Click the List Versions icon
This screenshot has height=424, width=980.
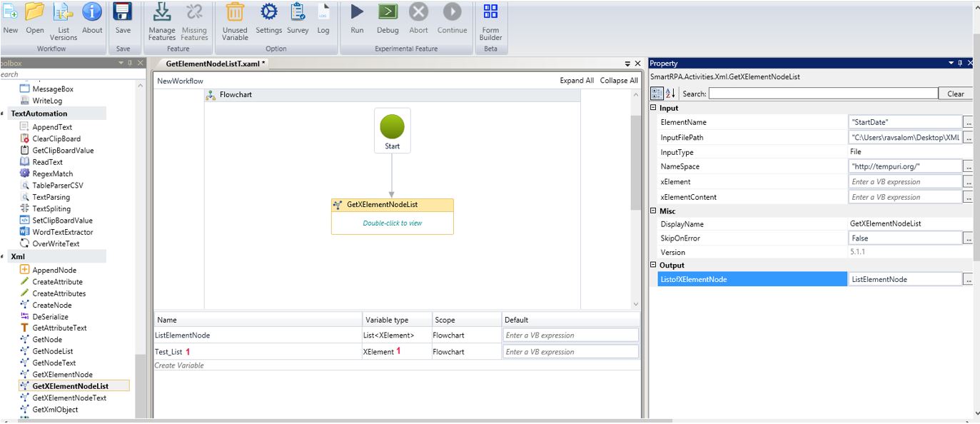(64, 12)
